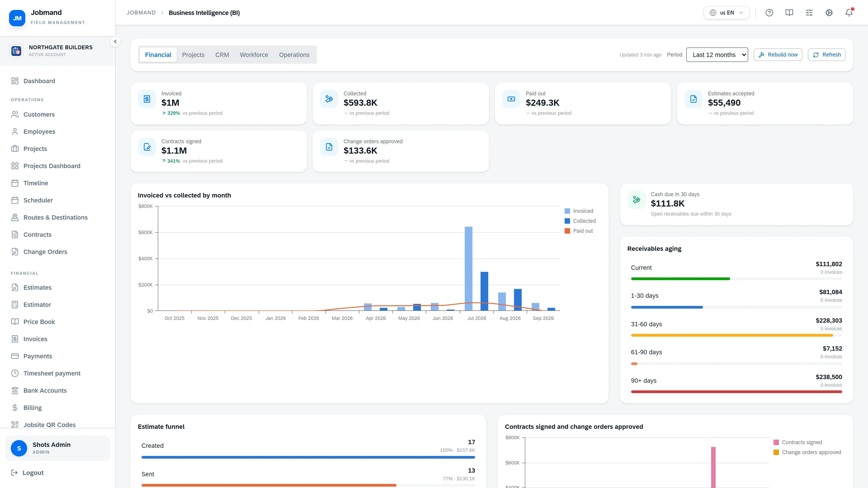Viewport: 868px width, 488px height.
Task: Click the Cash due in 30 days icon
Action: (637, 200)
